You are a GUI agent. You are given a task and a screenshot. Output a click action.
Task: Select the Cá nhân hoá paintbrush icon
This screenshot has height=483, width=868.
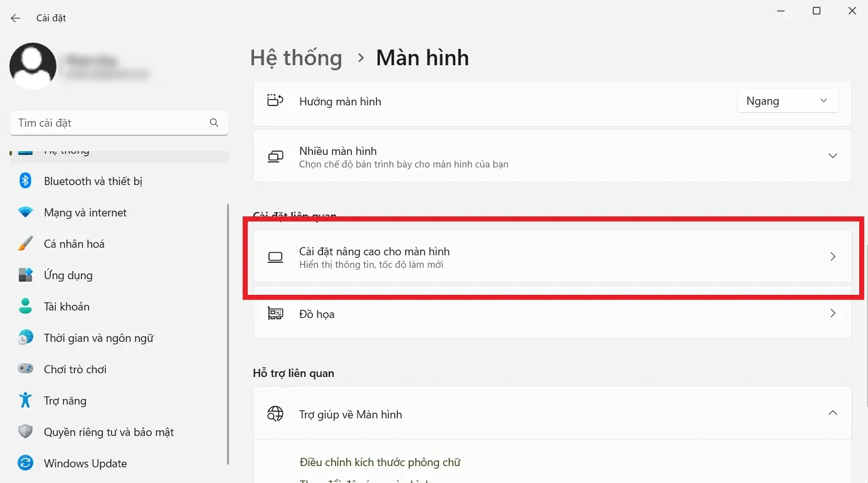point(25,244)
